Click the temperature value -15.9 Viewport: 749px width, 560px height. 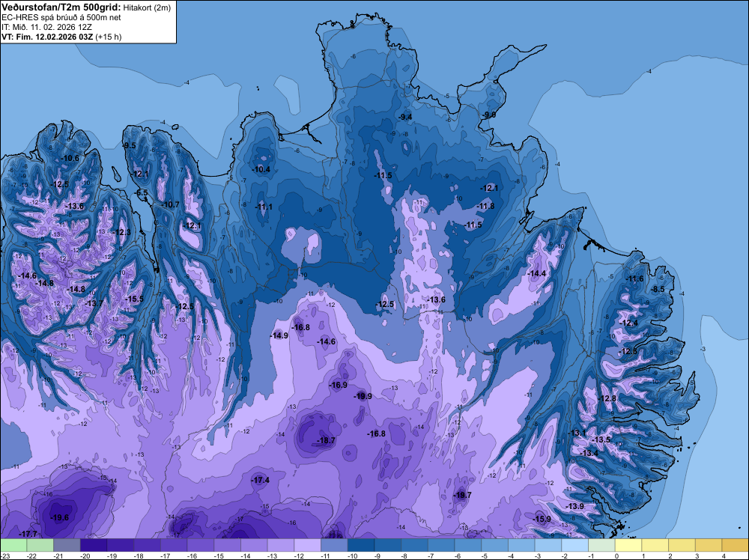[x=542, y=519]
